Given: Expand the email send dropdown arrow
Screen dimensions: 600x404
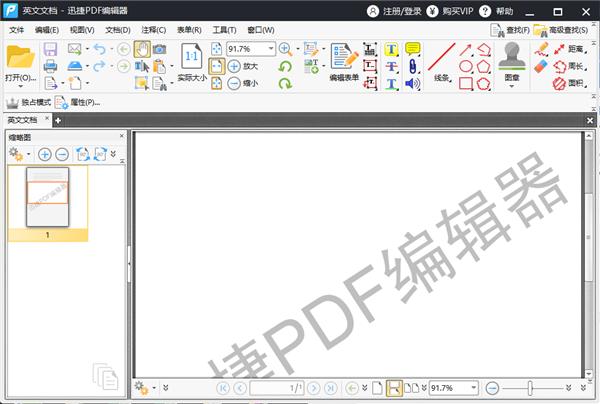Looking at the screenshot, I should coord(87,49).
